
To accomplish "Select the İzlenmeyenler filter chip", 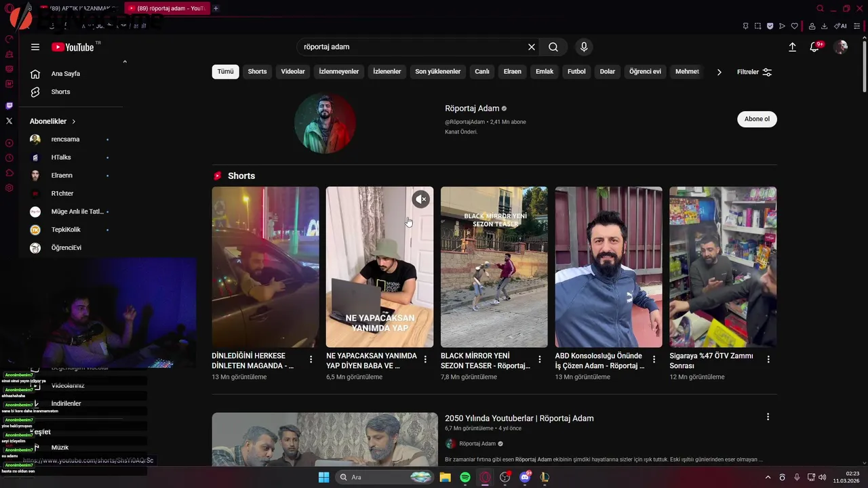I will (339, 71).
